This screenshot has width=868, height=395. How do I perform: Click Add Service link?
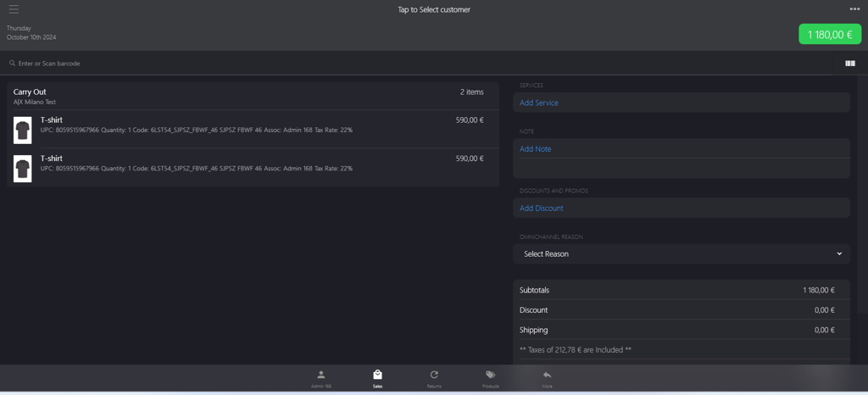pyautogui.click(x=538, y=103)
